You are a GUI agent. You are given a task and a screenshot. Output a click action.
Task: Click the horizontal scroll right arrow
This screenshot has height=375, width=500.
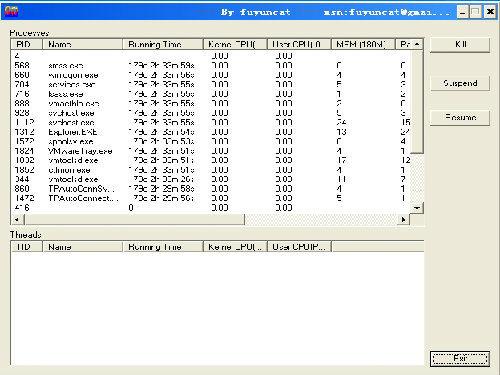coord(404,219)
